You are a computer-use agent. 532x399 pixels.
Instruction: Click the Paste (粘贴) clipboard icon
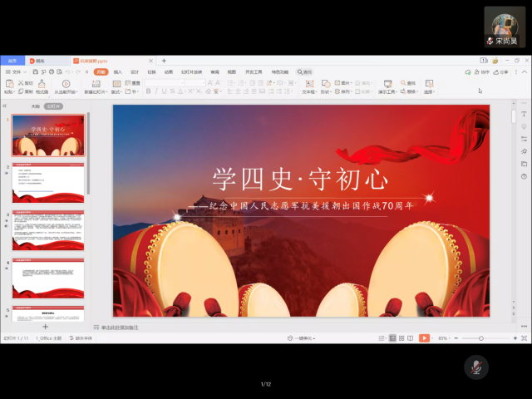point(8,85)
